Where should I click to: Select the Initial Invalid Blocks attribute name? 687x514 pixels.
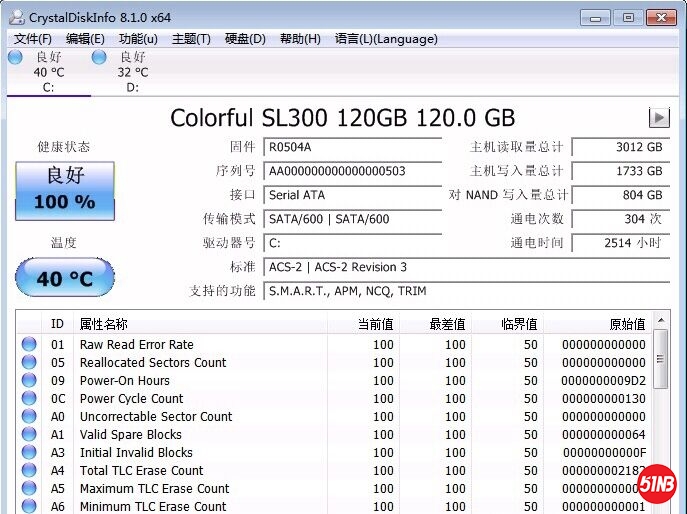click(136, 452)
